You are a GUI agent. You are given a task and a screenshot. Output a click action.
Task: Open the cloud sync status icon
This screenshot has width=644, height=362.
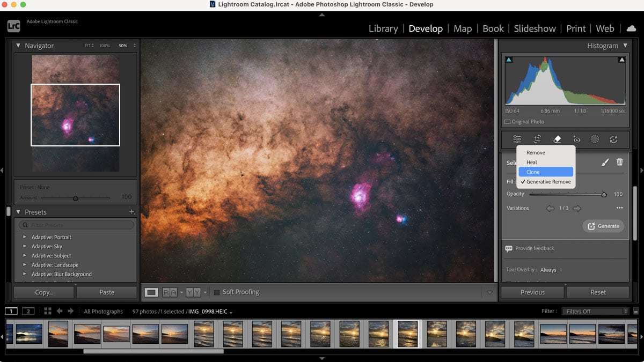tap(631, 28)
